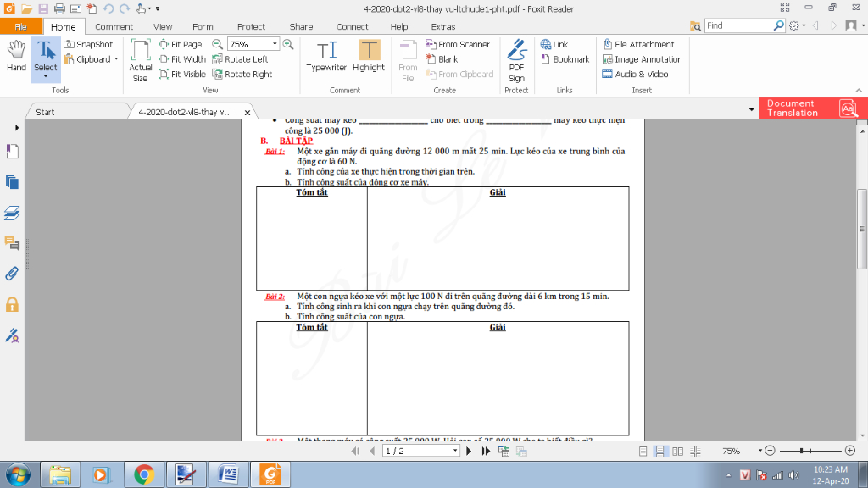Open the Extras ribbon tab
The image size is (868, 488).
pos(443,26)
